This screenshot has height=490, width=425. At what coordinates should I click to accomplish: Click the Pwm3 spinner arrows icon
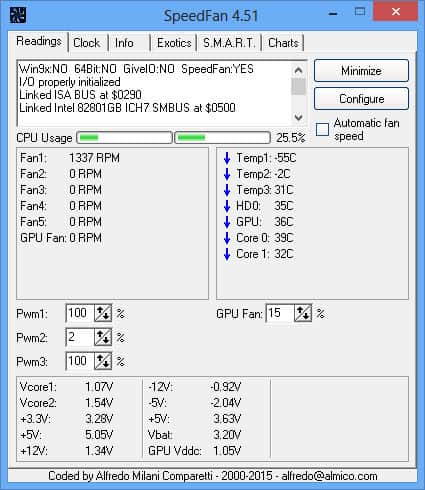(x=103, y=361)
